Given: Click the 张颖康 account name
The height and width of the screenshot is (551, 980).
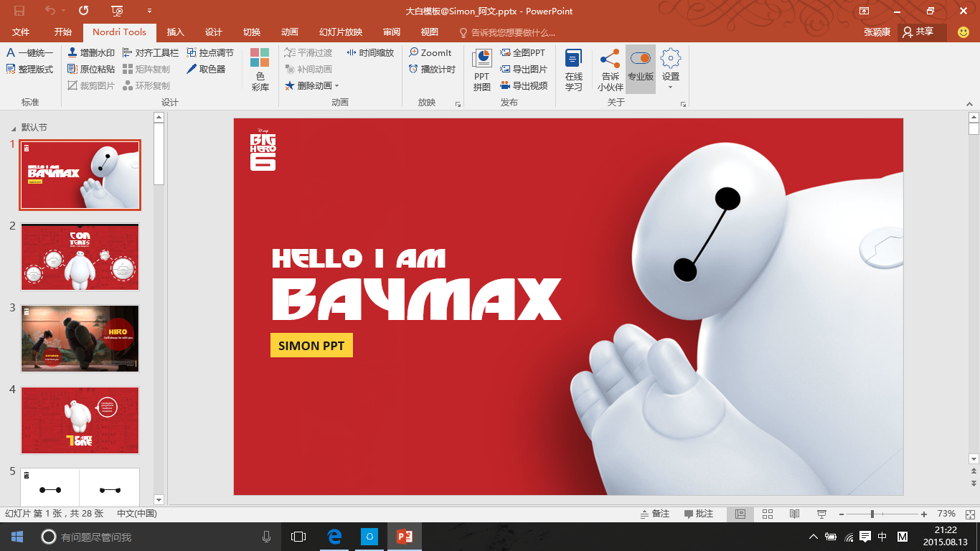Looking at the screenshot, I should [877, 32].
